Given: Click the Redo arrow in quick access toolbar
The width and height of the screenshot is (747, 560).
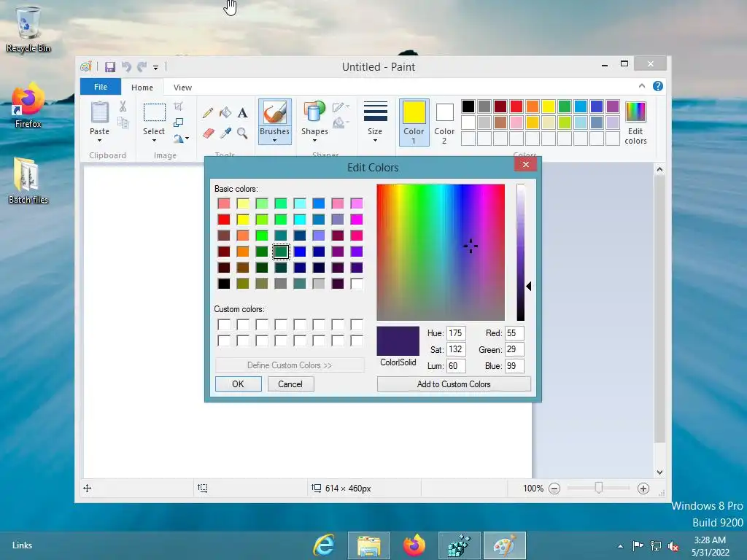Looking at the screenshot, I should (142, 67).
